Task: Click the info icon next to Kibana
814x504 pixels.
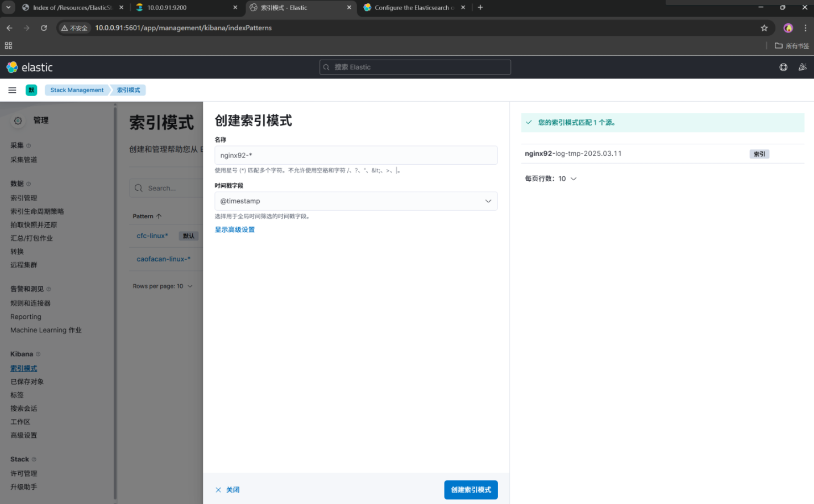Action: [x=38, y=354]
